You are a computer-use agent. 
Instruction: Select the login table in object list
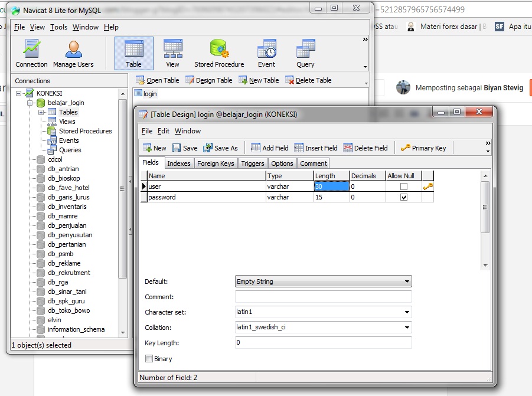click(x=146, y=94)
